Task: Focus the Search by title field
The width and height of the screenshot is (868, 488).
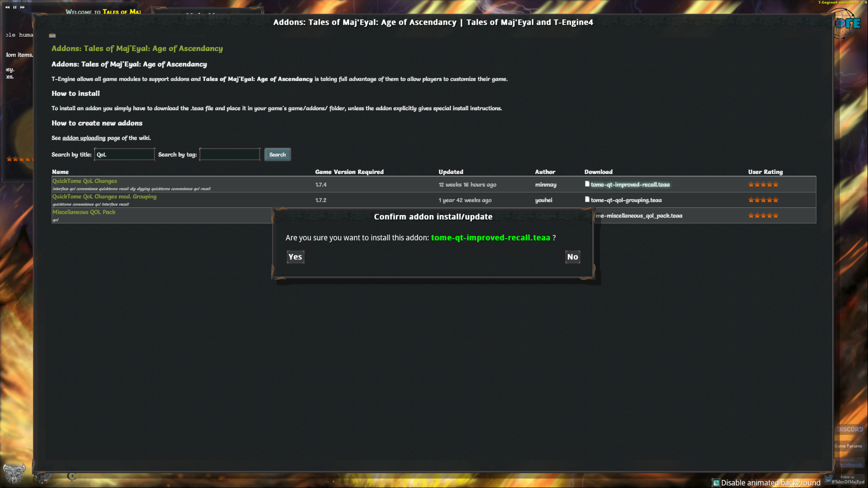Action: tap(124, 155)
